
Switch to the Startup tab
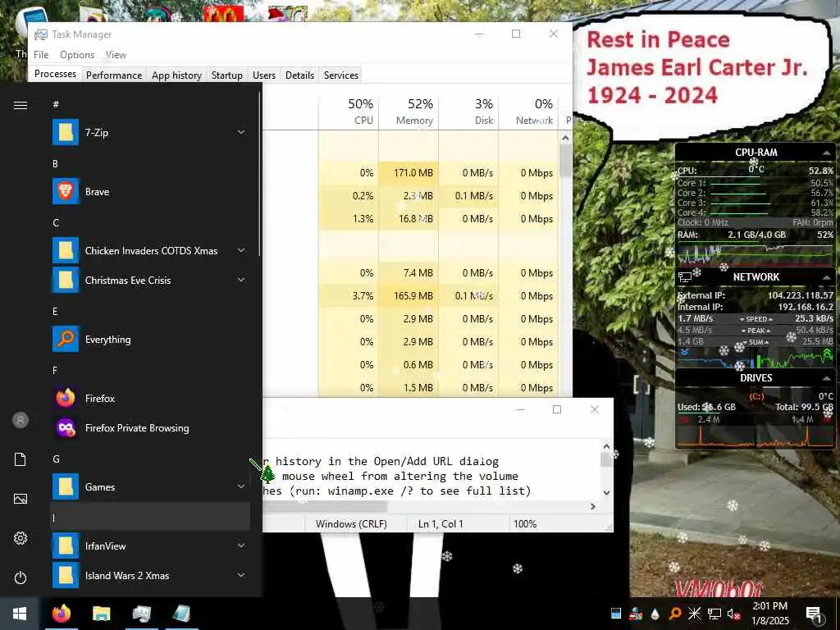pos(227,75)
